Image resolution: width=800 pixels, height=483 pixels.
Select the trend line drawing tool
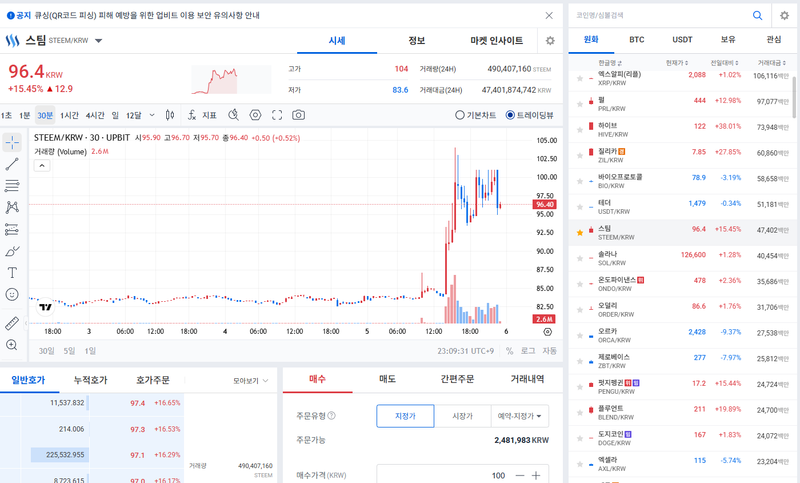tap(12, 164)
